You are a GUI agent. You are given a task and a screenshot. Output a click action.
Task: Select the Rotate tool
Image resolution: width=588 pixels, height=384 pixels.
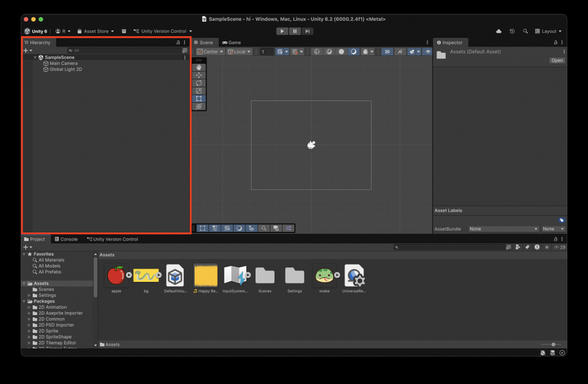click(199, 83)
